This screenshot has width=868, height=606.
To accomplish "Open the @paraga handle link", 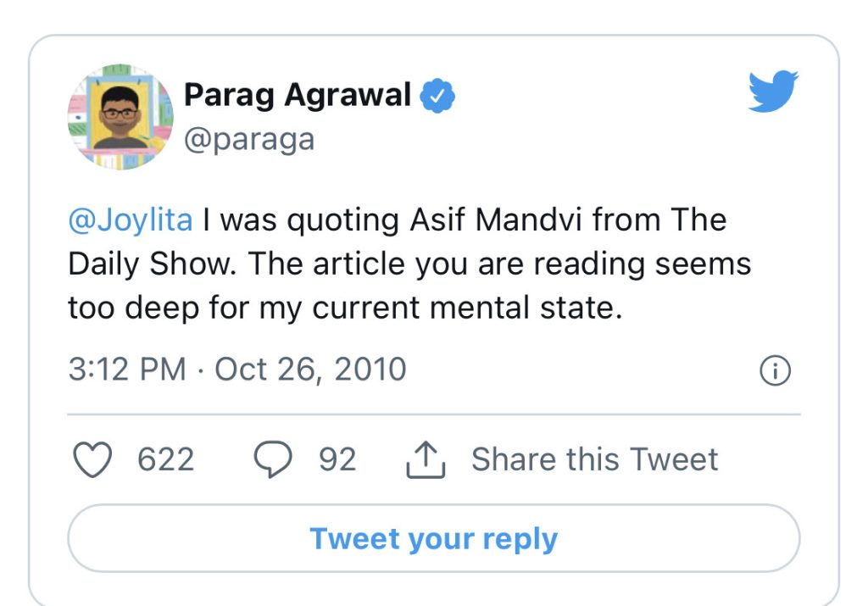I will 249,138.
